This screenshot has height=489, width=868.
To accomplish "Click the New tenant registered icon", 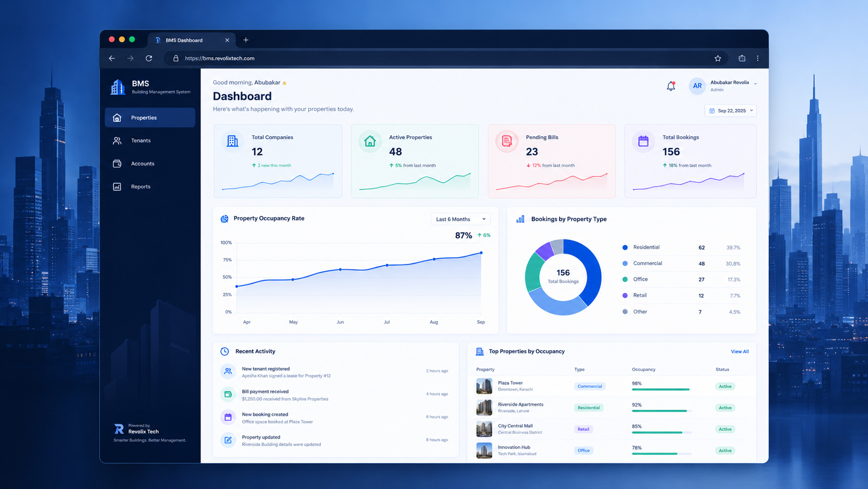I will tap(228, 372).
